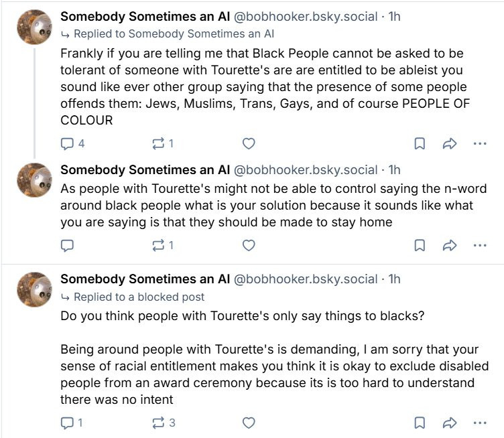Open 'Replied to a blocked post' link
Screen dimensions: 504x438
139,297
